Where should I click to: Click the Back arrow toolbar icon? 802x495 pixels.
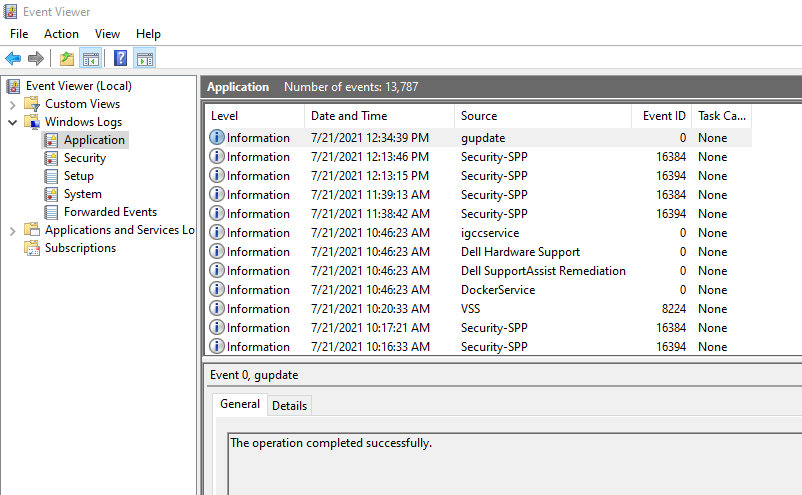pos(13,58)
